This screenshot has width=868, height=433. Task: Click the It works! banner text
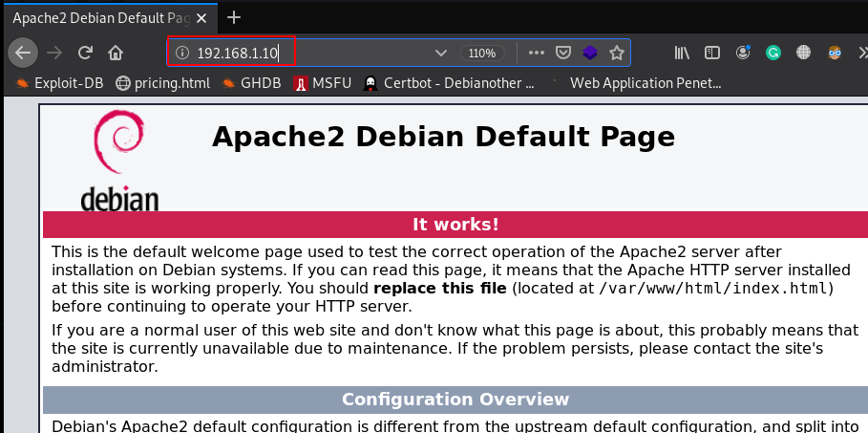[x=455, y=225]
